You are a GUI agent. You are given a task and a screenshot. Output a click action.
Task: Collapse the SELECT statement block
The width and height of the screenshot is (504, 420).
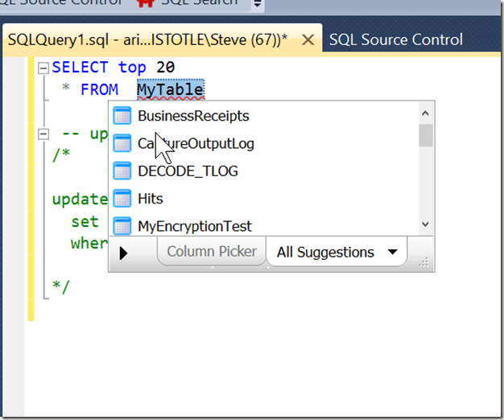43,68
